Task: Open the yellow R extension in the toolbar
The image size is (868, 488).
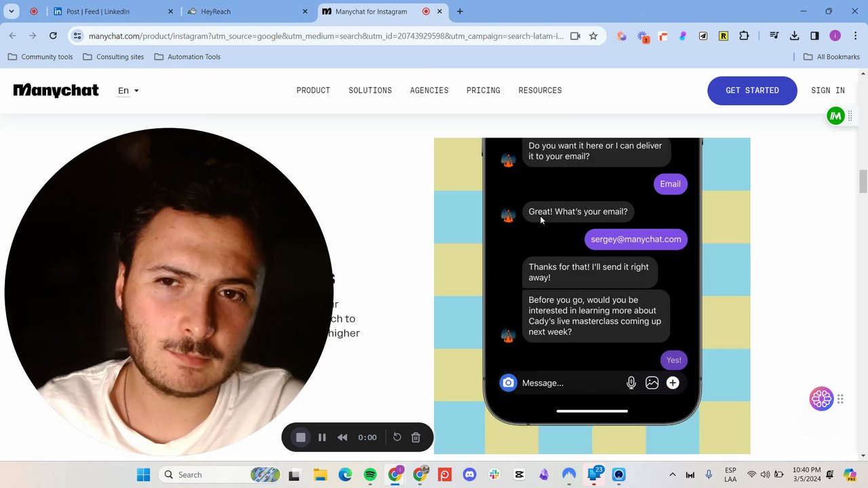Action: [x=724, y=36]
